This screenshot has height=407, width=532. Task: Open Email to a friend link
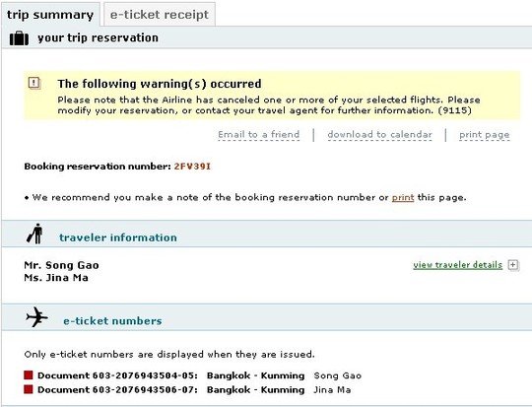click(x=259, y=135)
